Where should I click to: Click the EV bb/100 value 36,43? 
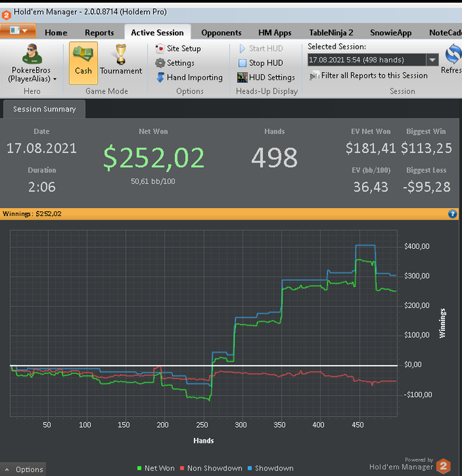pos(371,187)
